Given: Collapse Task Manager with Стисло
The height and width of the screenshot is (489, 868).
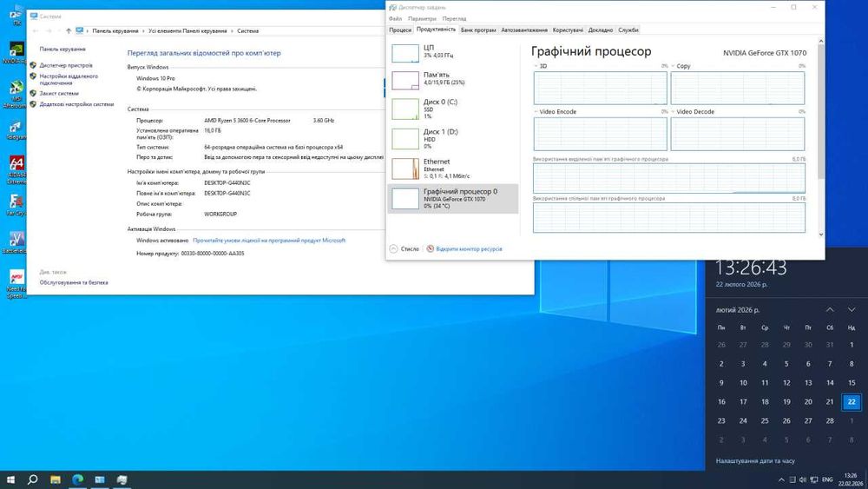Looking at the screenshot, I should point(404,248).
